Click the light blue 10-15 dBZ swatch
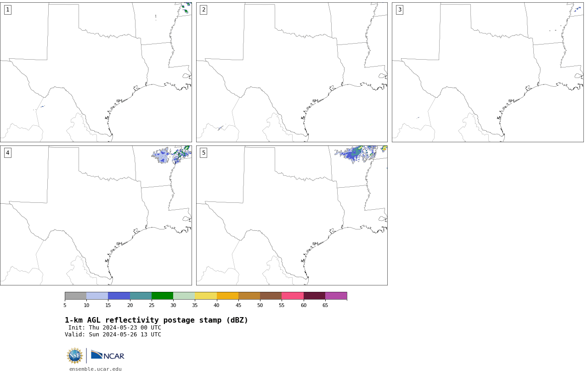The width and height of the screenshot is (588, 374). [97, 296]
